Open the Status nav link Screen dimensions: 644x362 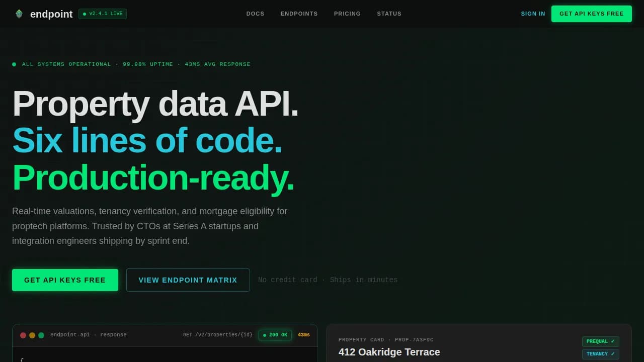(389, 14)
